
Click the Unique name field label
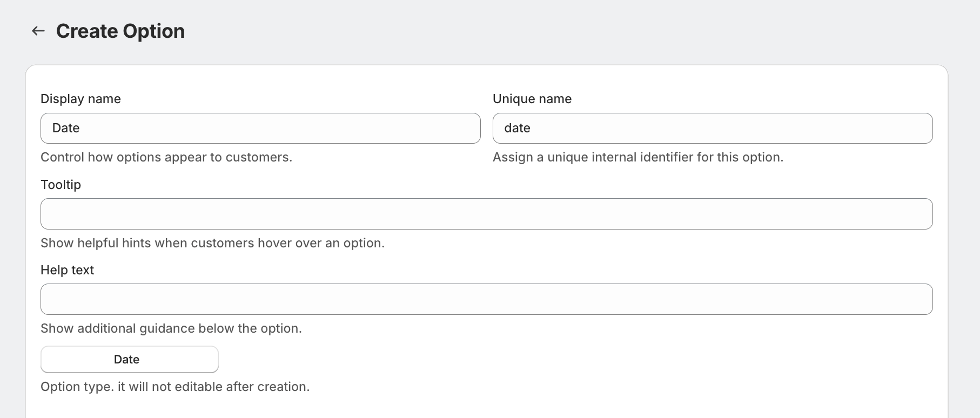pyautogui.click(x=532, y=99)
